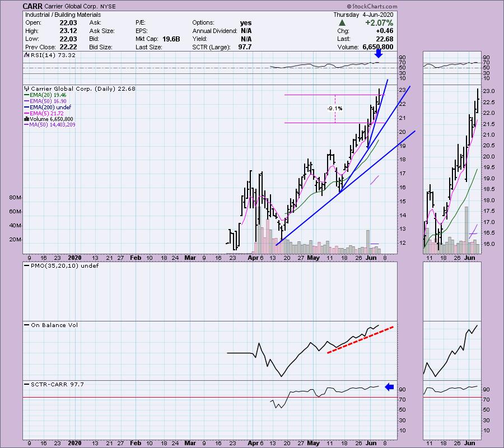Click the Mkt Cap value 19.6B
The width and height of the screenshot is (504, 448).
point(171,39)
